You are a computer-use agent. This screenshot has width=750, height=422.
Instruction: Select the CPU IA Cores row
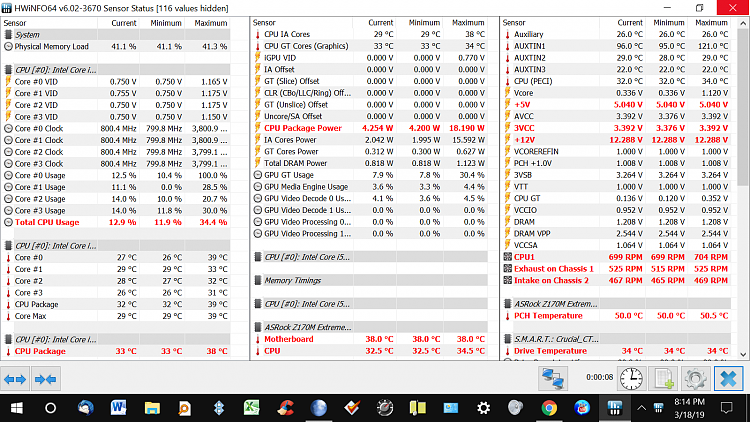[370, 34]
